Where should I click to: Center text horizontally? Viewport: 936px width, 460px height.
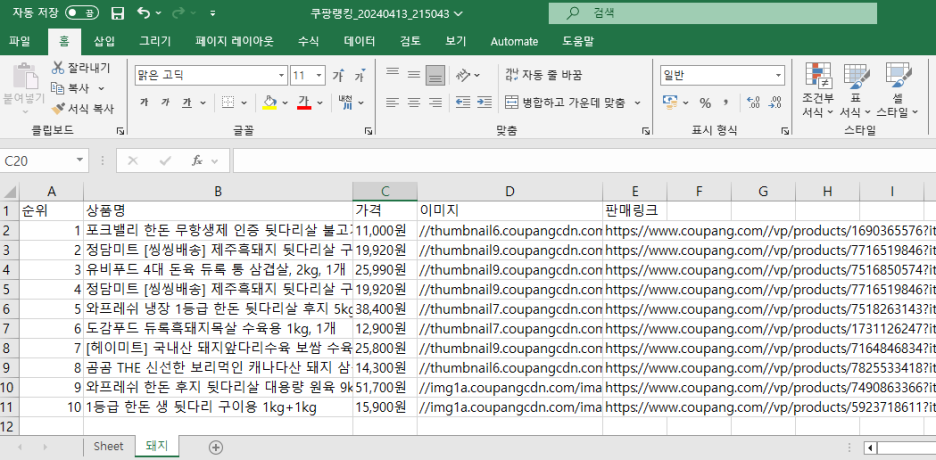click(414, 103)
